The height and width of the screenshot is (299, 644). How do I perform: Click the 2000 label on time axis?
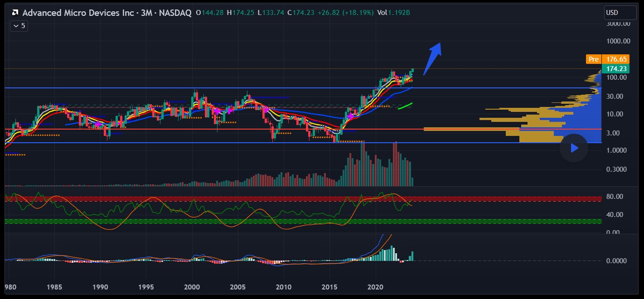[192, 287]
